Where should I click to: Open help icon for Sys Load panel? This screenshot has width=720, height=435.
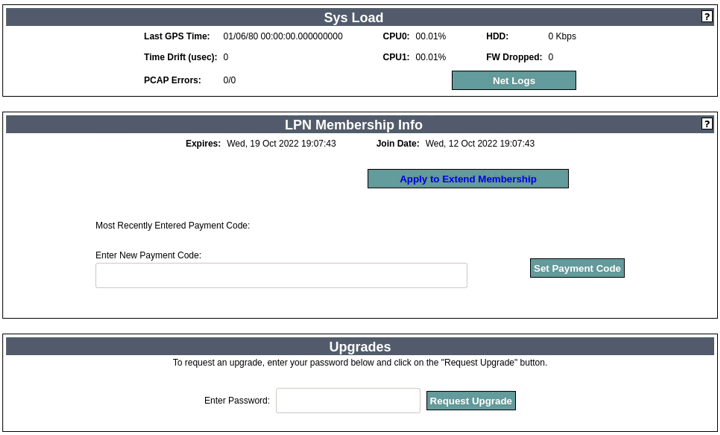707,17
